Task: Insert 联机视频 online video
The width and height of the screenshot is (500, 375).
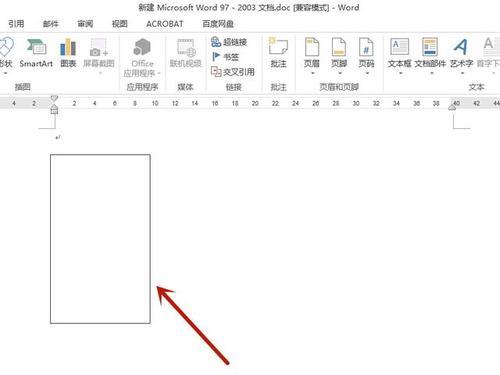Action: 186,53
